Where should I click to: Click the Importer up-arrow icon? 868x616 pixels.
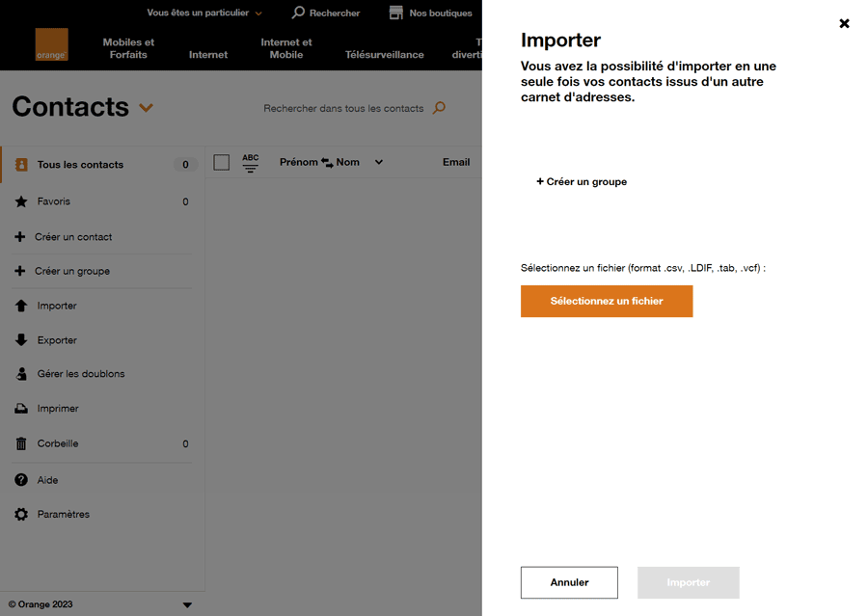point(21,306)
